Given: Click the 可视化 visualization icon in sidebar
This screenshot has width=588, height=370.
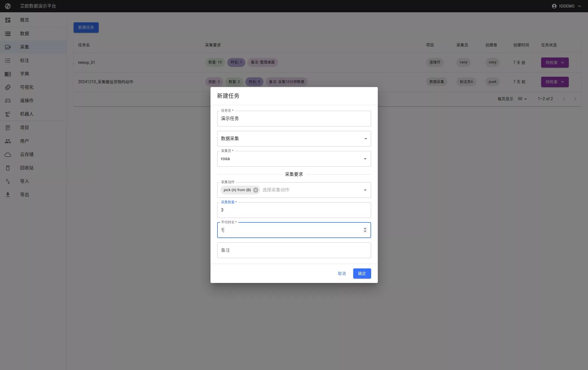Looking at the screenshot, I should 8,87.
